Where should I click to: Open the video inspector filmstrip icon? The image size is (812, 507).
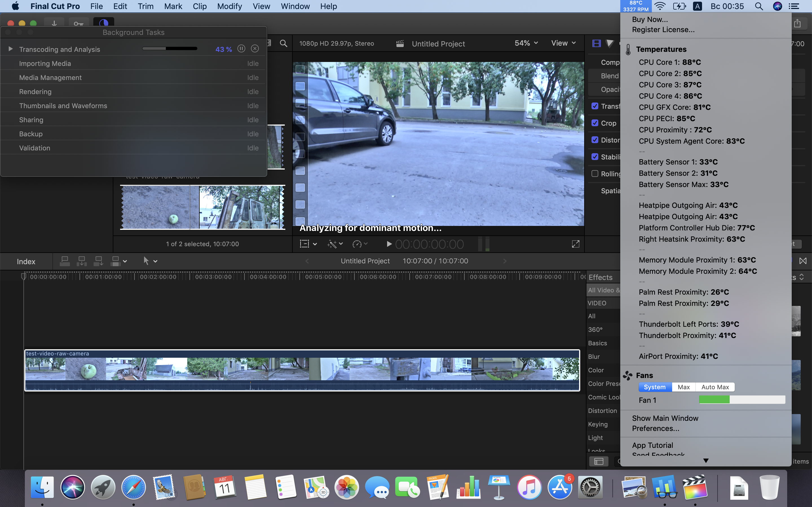point(596,43)
